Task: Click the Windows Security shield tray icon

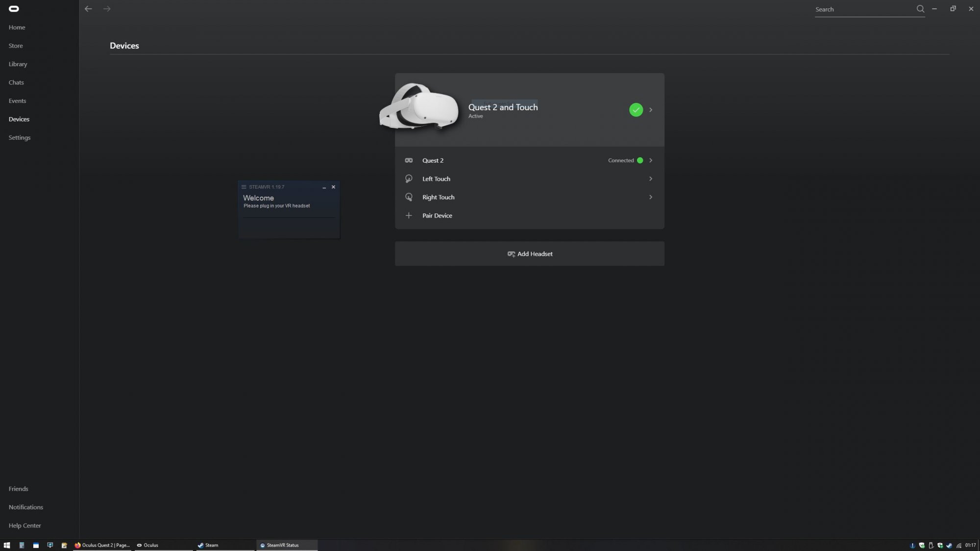Action: (x=940, y=546)
